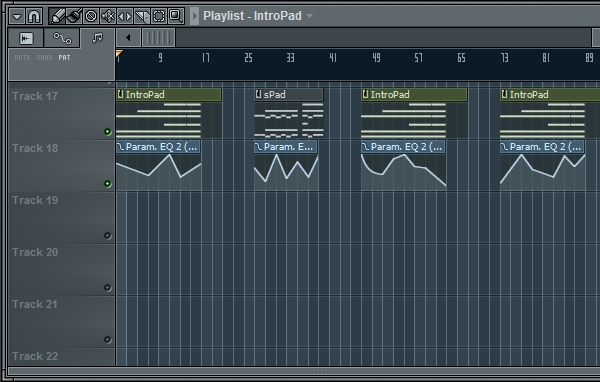This screenshot has width=600, height=382.
Task: Select the Track 18 label
Action: point(35,149)
